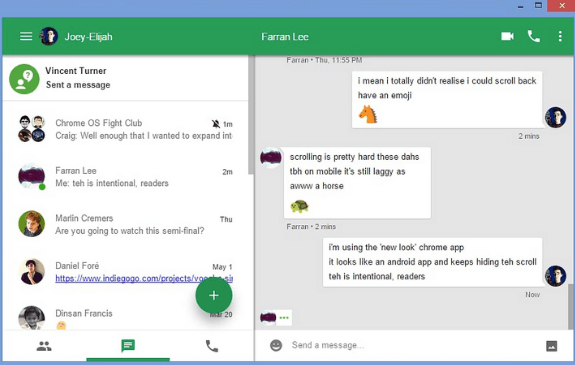Switch to the Conversations tab
Viewport: 575px width, 365px height.
(128, 346)
